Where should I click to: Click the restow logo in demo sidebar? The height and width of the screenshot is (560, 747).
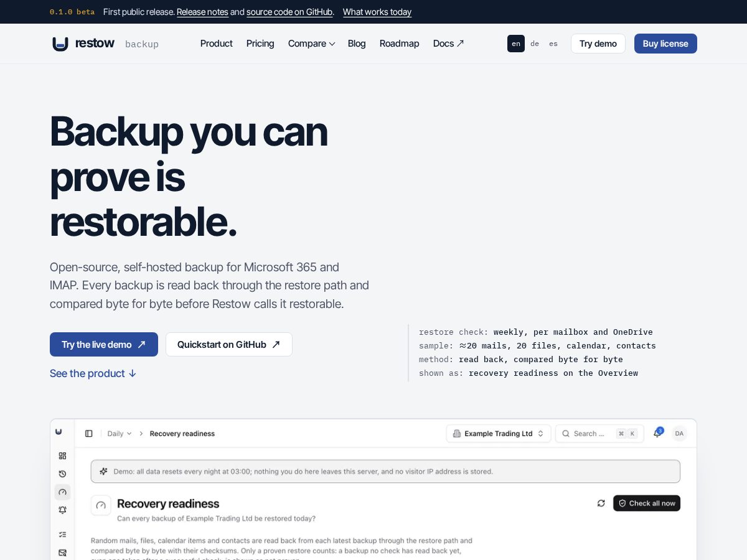coord(59,431)
